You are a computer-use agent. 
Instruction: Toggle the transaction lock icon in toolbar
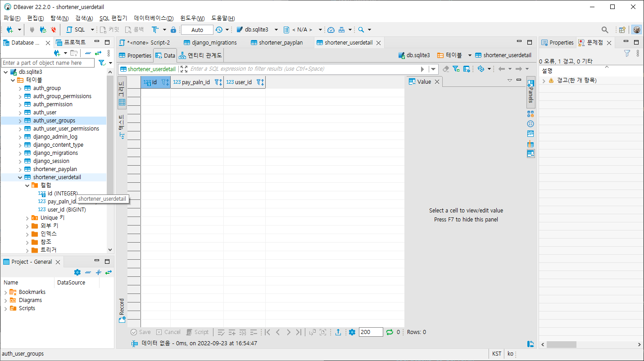pyautogui.click(x=173, y=30)
